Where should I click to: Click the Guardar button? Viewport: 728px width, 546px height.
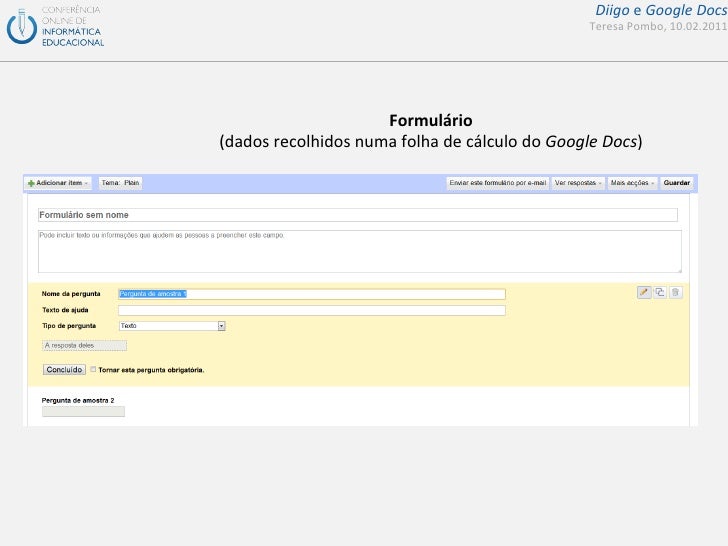pos(676,183)
